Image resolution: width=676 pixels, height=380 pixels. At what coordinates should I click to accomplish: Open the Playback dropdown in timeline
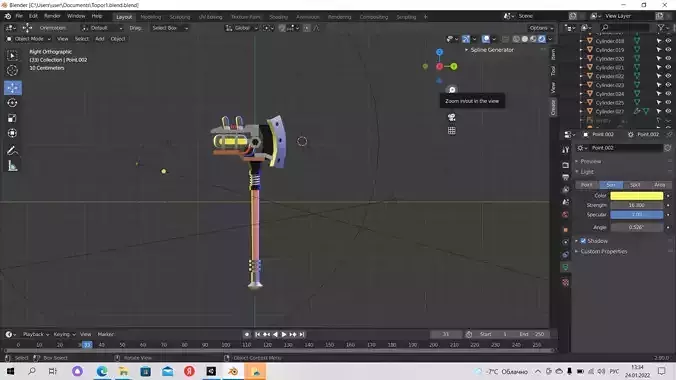(36, 334)
